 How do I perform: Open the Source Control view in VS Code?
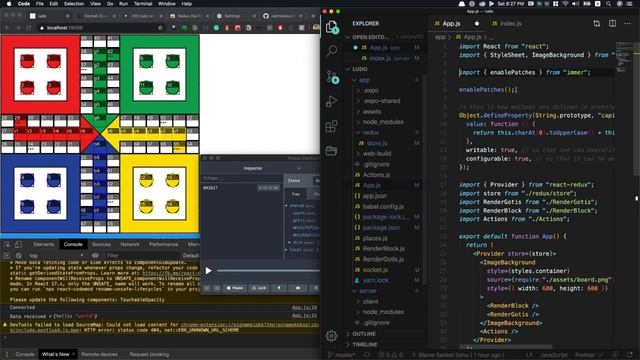pyautogui.click(x=332, y=76)
